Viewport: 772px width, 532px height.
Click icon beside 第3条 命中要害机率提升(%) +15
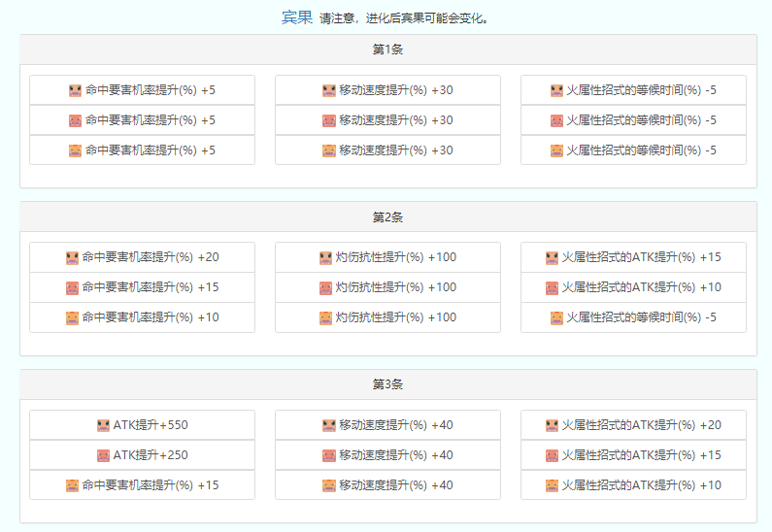click(x=72, y=485)
